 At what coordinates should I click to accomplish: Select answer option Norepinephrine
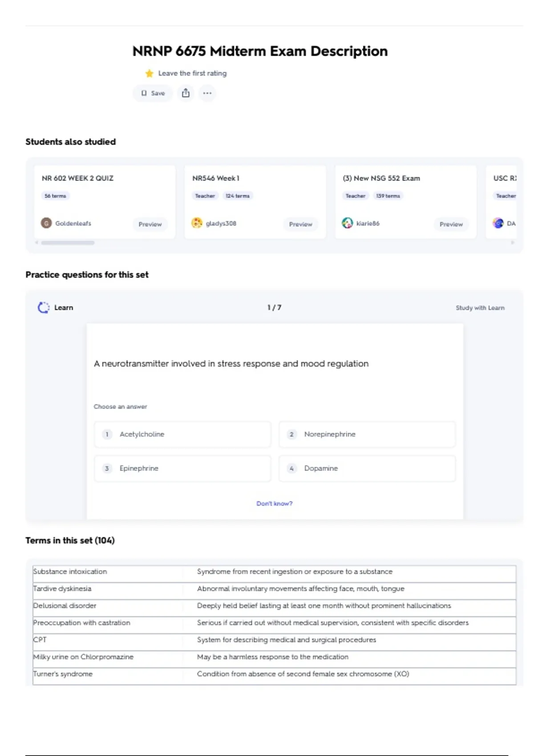point(367,434)
